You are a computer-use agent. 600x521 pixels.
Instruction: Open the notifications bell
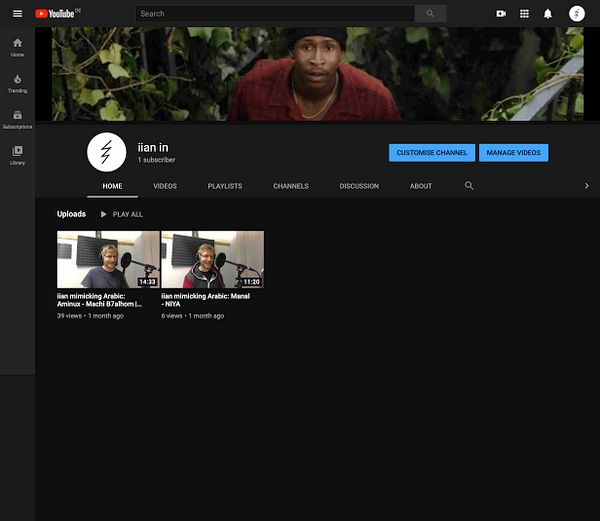[548, 14]
